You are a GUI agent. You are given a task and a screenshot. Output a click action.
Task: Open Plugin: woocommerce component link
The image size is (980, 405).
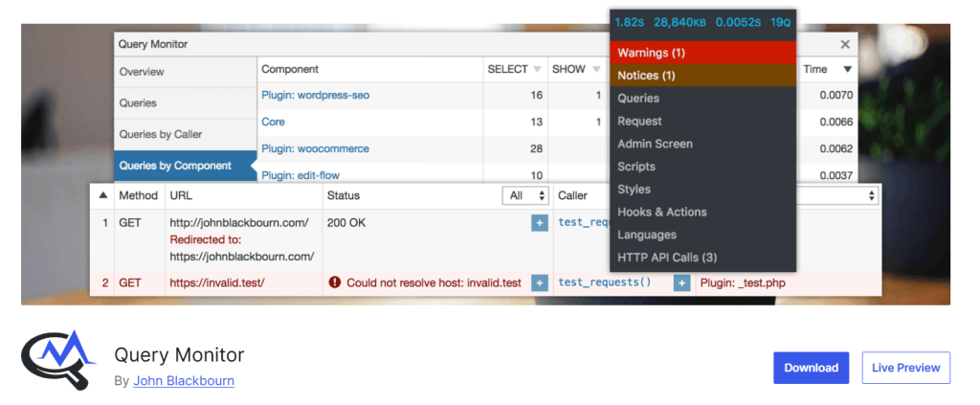point(316,148)
